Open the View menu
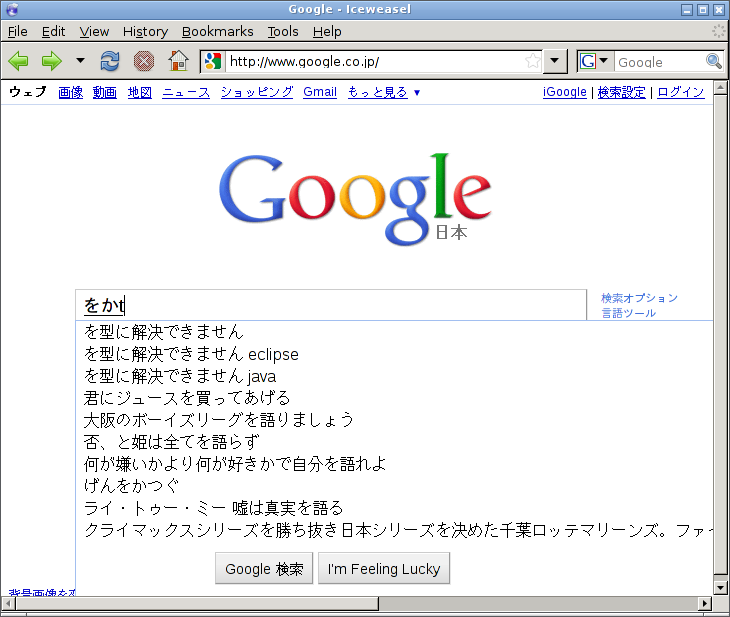This screenshot has width=730, height=617. pos(94,31)
